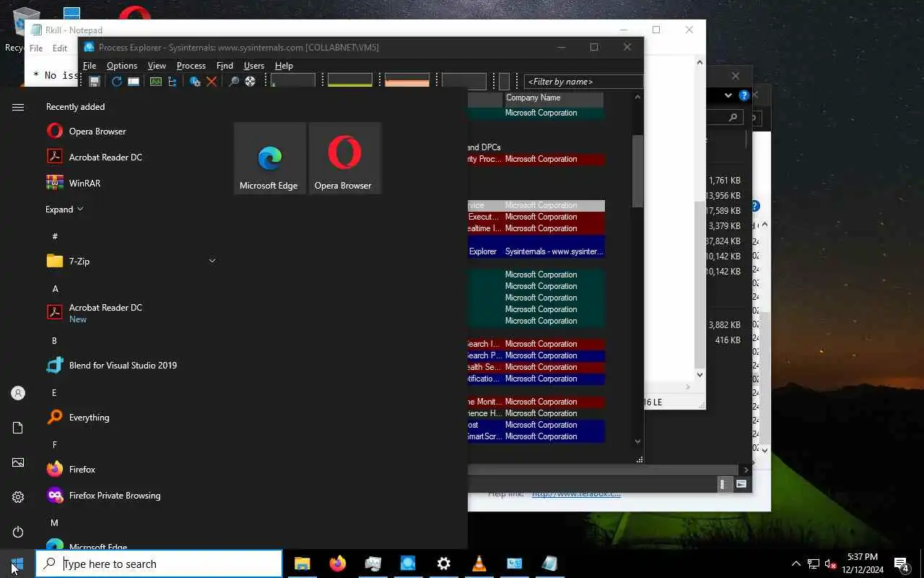Image resolution: width=924 pixels, height=578 pixels.
Task: Open the Microsoft Edge tile
Action: point(270,158)
